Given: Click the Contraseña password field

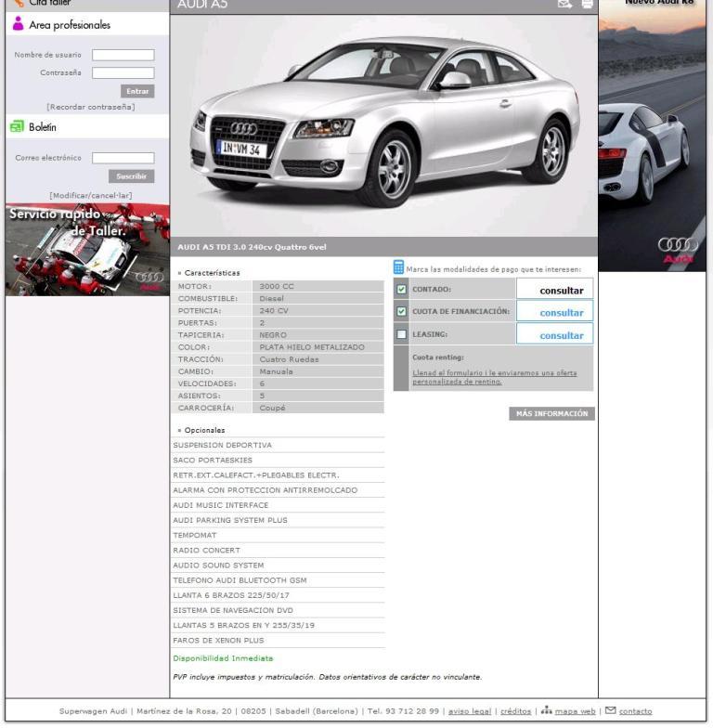Looking at the screenshot, I should point(123,72).
